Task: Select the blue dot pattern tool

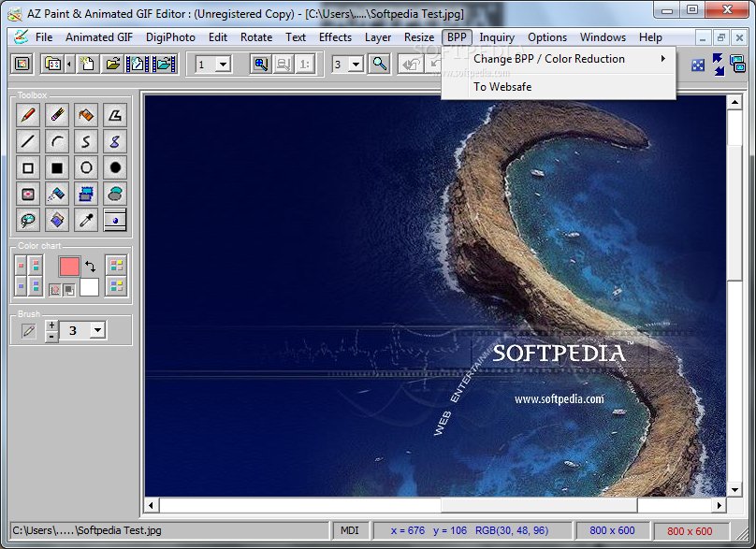Action: point(115,221)
